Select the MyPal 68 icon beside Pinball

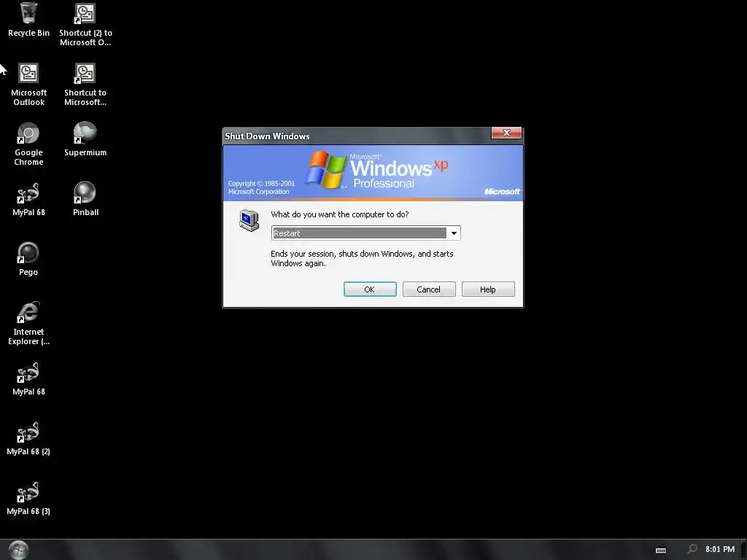[x=28, y=200]
